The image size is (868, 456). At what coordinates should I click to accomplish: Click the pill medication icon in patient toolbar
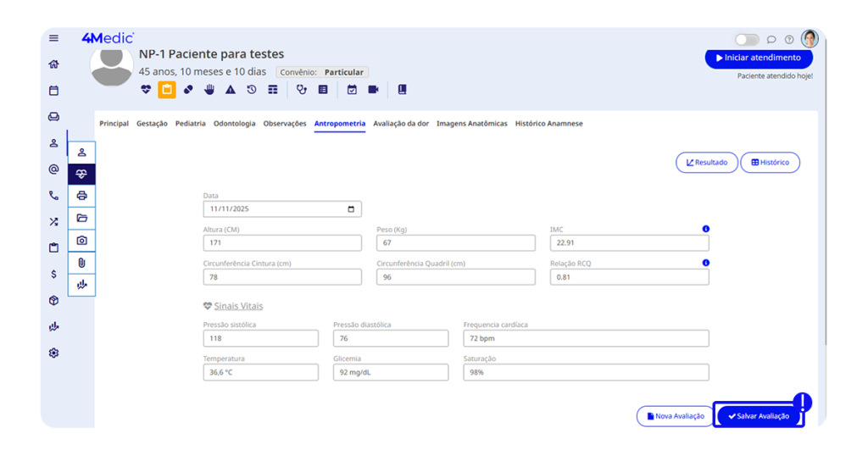coord(188,89)
